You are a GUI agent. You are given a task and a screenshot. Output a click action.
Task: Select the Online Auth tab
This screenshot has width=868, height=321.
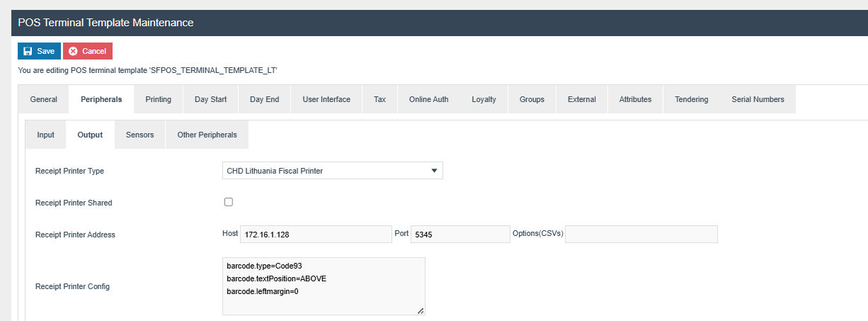[428, 99]
